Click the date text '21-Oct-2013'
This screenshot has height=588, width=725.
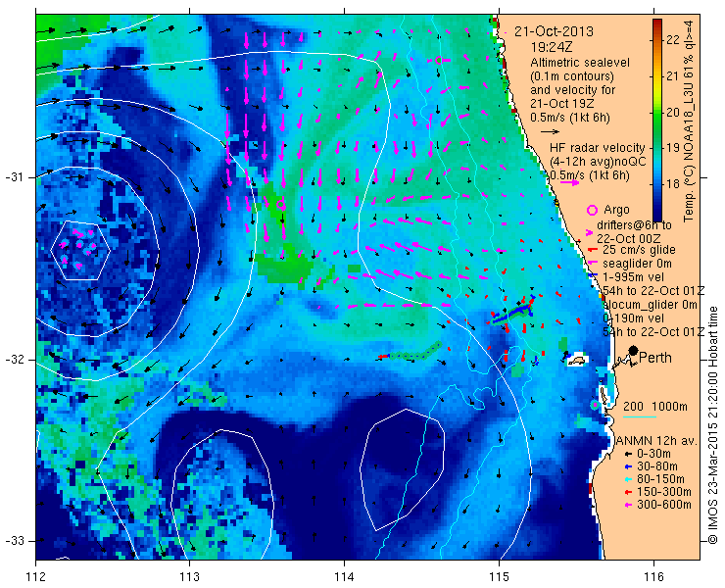tap(554, 31)
